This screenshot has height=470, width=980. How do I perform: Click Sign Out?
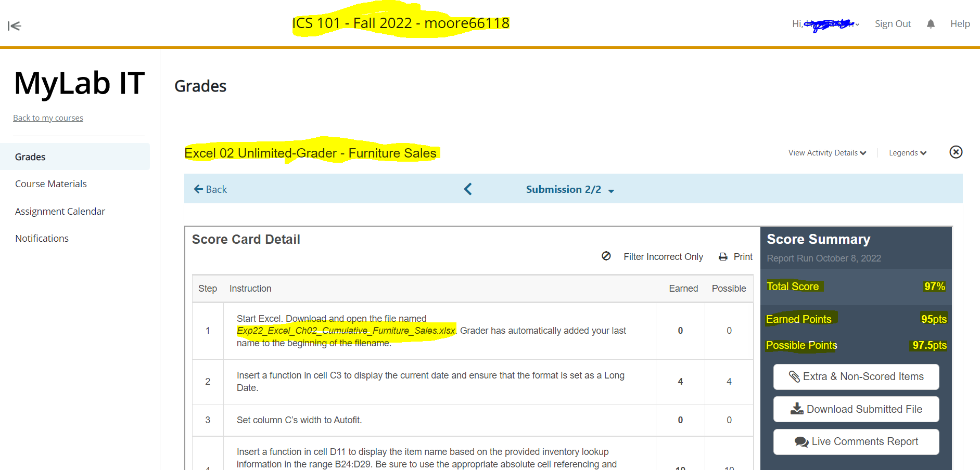[x=893, y=24]
